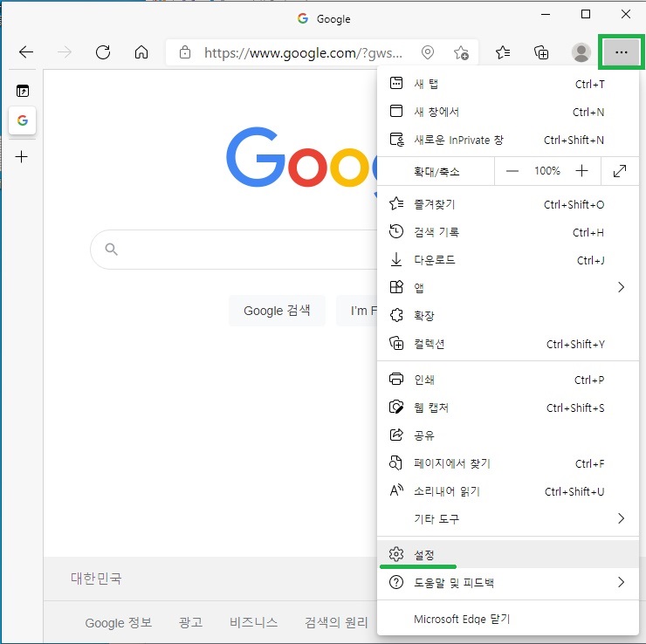Image resolution: width=646 pixels, height=644 pixels.
Task: Open 검색 기록 from the menu
Action: coord(507,233)
